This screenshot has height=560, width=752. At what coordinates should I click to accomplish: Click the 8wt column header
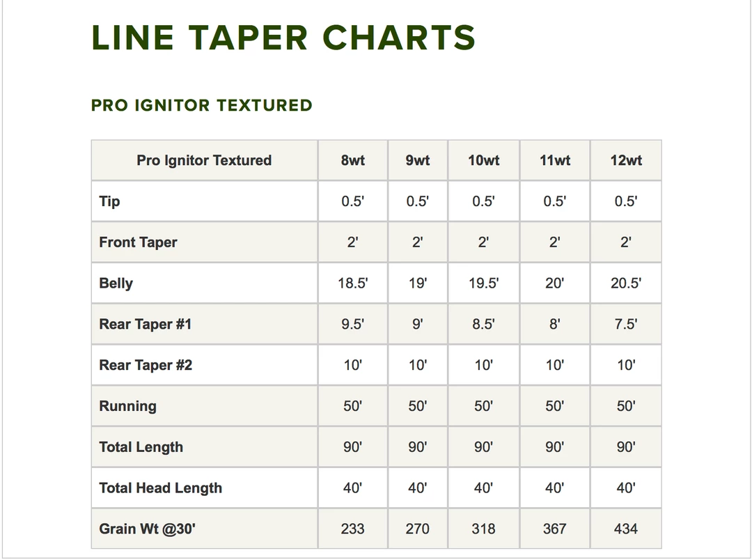(x=352, y=160)
